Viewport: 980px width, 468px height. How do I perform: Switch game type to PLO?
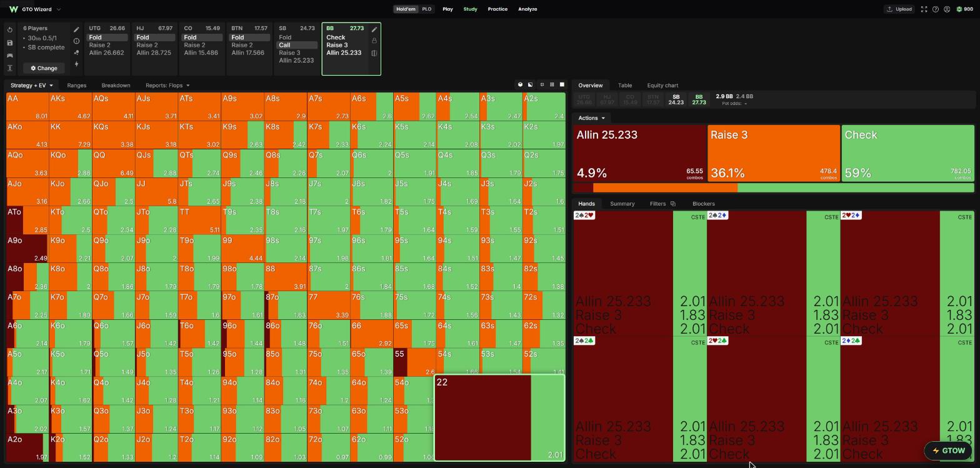426,9
